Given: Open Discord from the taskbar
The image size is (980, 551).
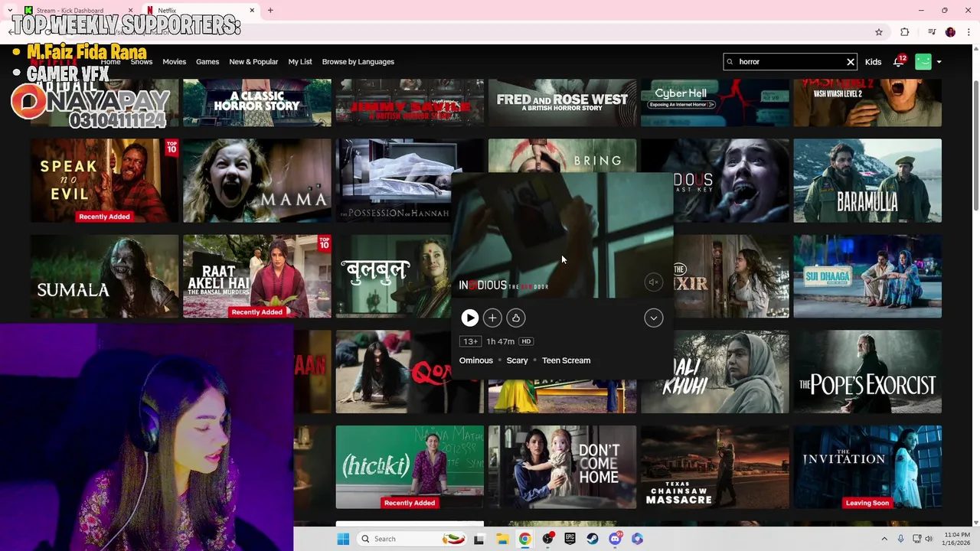Looking at the screenshot, I should pyautogui.click(x=615, y=539).
